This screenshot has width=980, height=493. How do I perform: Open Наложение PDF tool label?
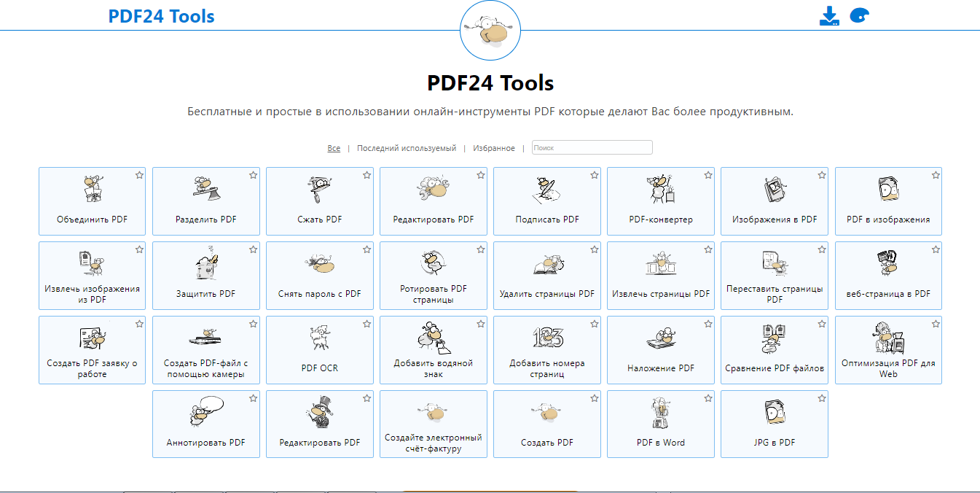(661, 368)
